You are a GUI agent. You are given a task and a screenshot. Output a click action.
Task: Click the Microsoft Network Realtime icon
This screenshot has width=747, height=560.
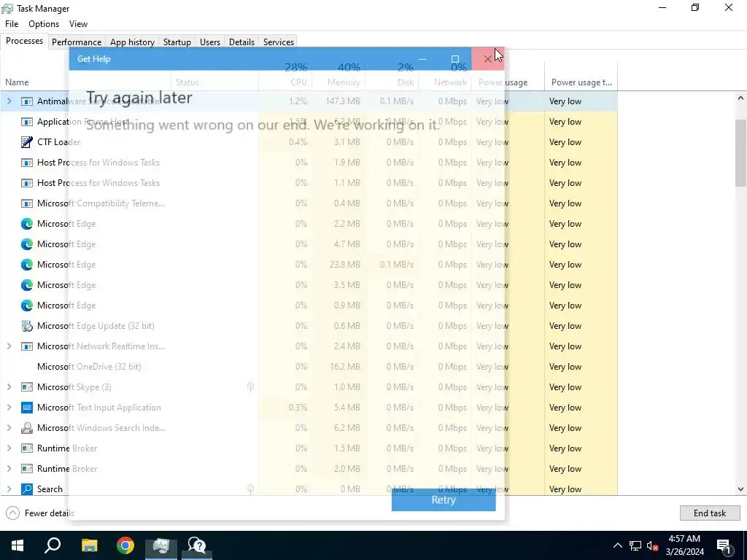27,346
